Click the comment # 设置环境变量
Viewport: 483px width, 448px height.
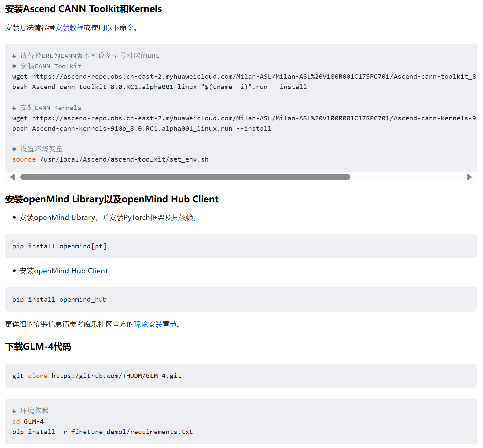coord(38,149)
